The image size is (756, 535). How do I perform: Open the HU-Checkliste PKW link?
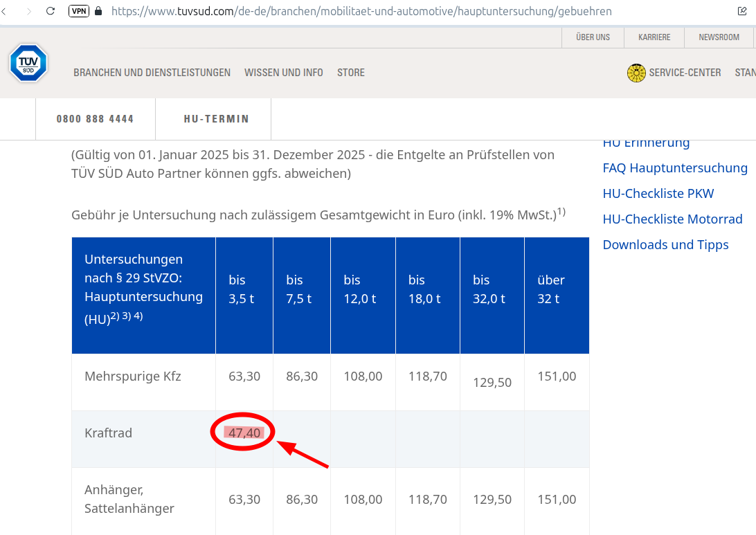click(x=658, y=194)
